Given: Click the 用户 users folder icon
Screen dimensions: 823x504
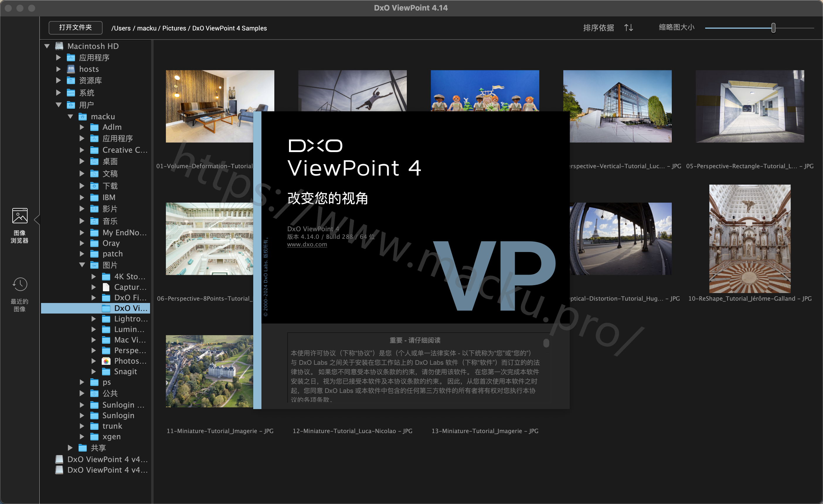Looking at the screenshot, I should click(x=71, y=105).
